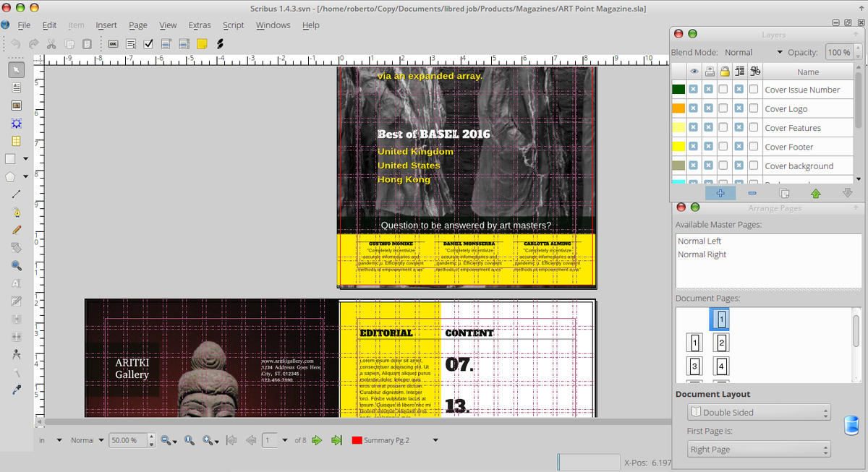Select the Insert Shape tool
The height and width of the screenshot is (472, 868).
coord(11,159)
